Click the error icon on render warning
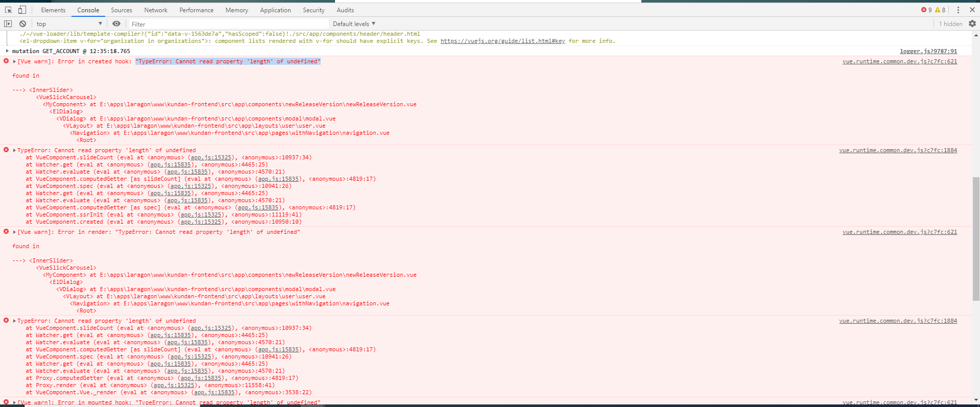Screen dimensions: 980x407 coord(6,231)
